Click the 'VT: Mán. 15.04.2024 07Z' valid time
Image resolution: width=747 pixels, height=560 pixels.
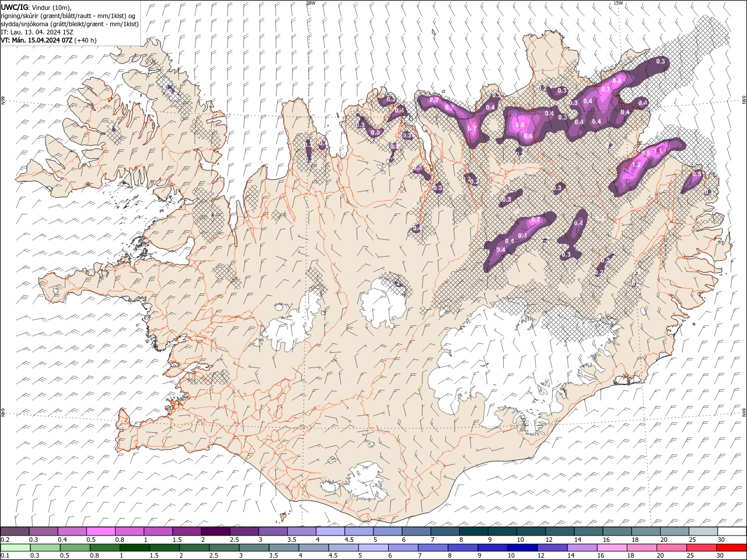click(36, 40)
